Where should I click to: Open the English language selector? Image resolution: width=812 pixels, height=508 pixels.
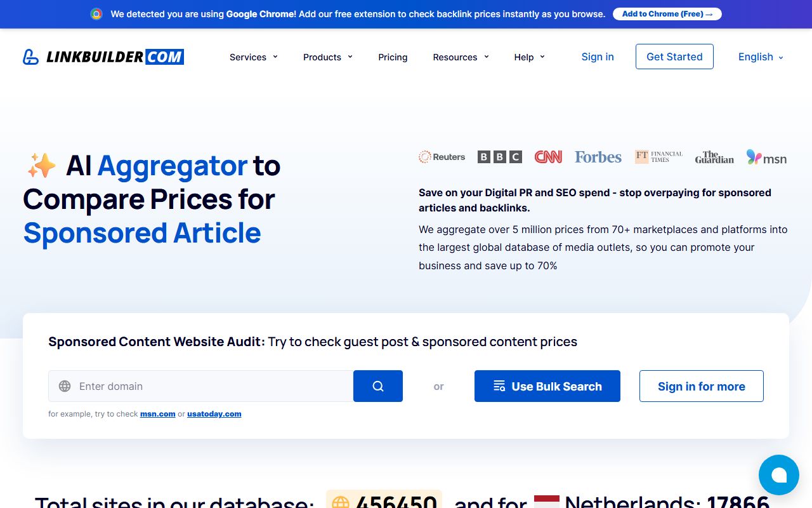tap(761, 57)
